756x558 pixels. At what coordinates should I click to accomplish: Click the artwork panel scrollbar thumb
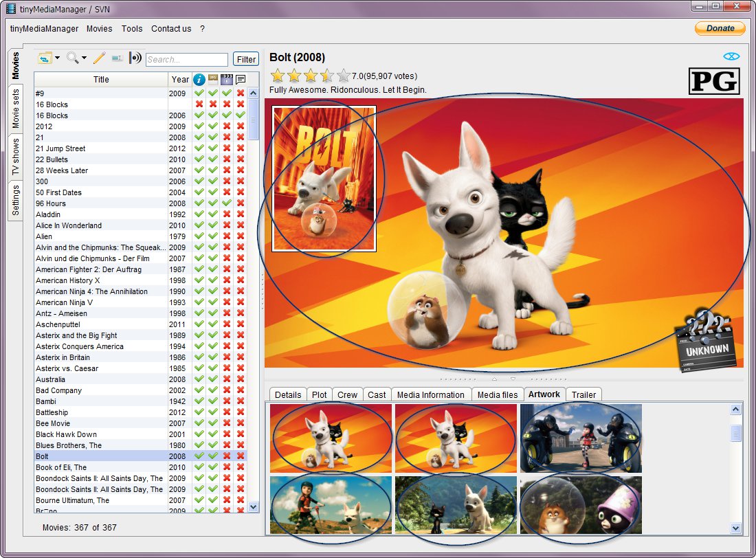point(736,433)
